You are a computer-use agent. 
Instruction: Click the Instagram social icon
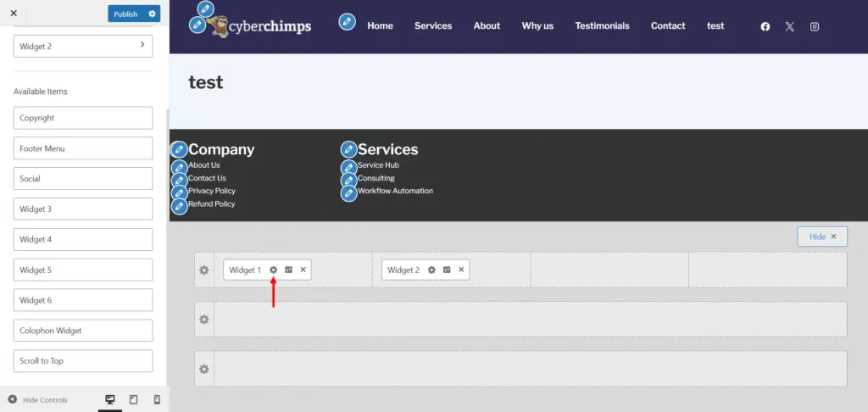pyautogui.click(x=815, y=26)
